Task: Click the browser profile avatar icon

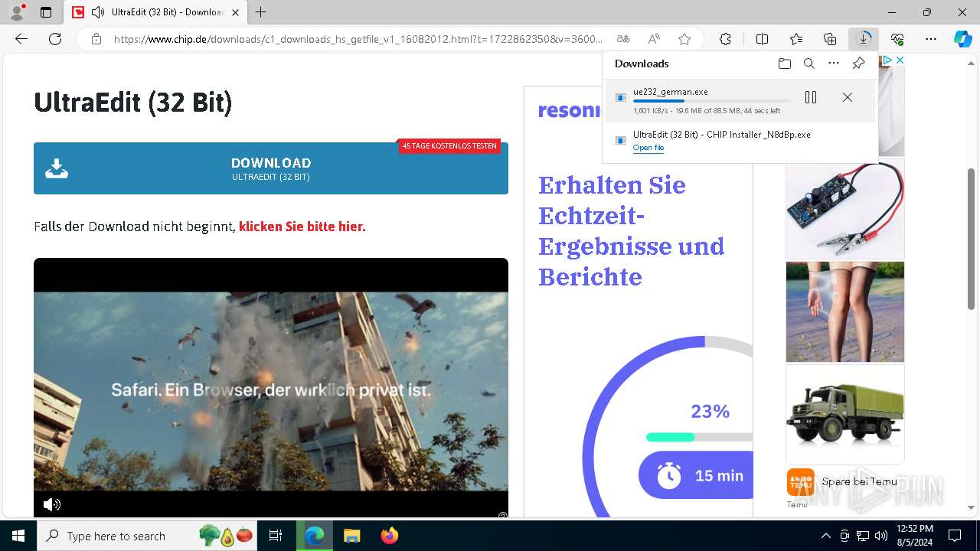Action: 16,12
